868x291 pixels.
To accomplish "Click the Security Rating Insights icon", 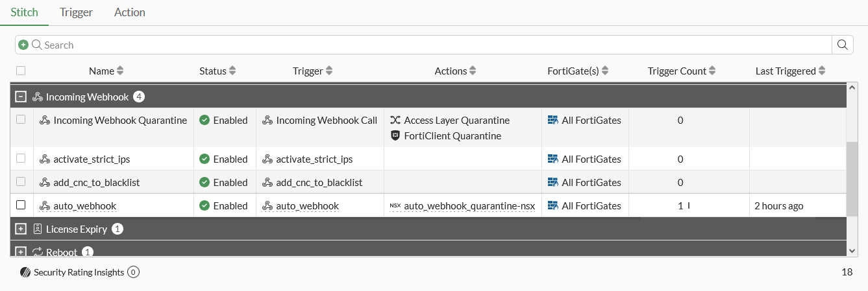I will click(25, 272).
